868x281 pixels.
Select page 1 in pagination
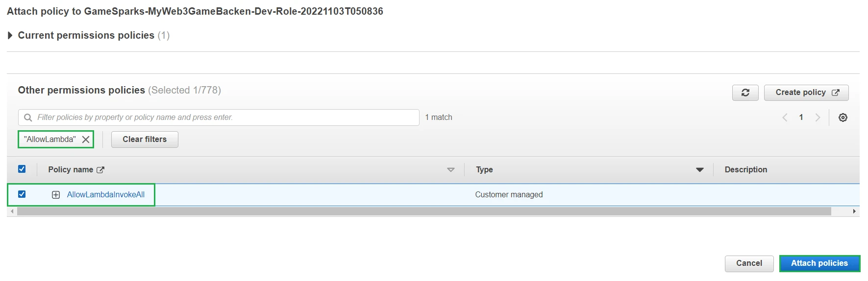[801, 117]
